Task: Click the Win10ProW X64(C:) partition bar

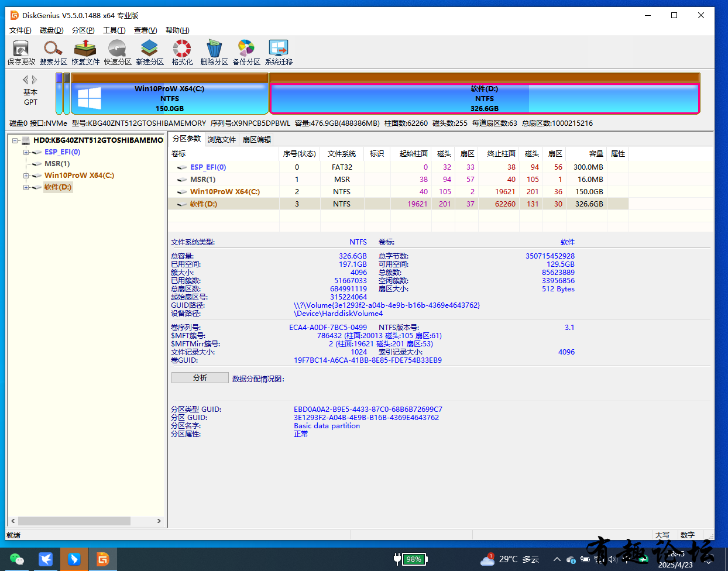Action: [x=170, y=94]
